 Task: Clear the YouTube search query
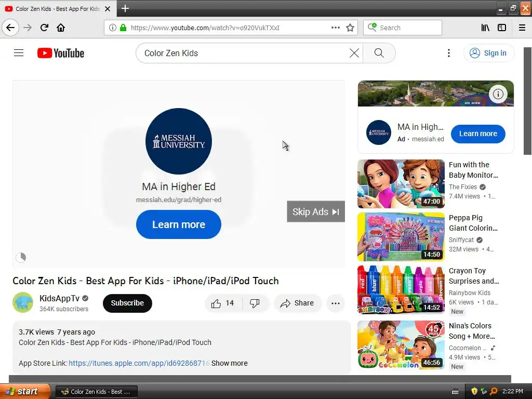click(x=354, y=53)
